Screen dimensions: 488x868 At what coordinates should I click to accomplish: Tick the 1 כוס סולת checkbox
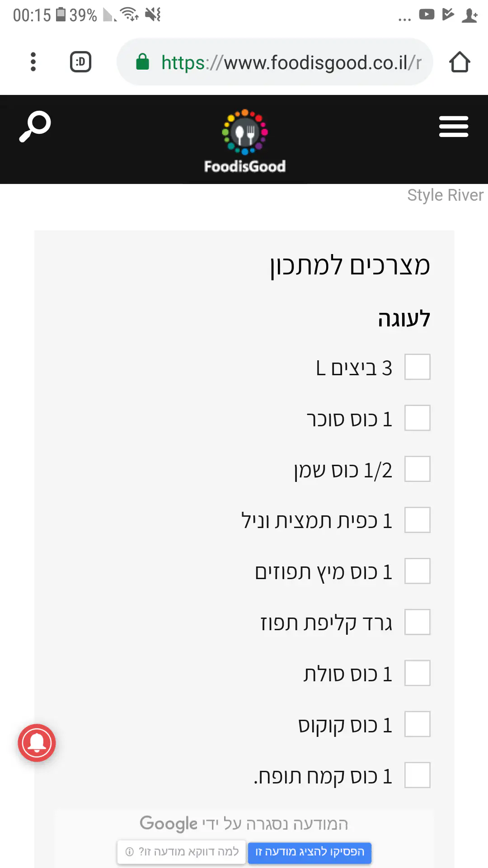pyautogui.click(x=417, y=674)
